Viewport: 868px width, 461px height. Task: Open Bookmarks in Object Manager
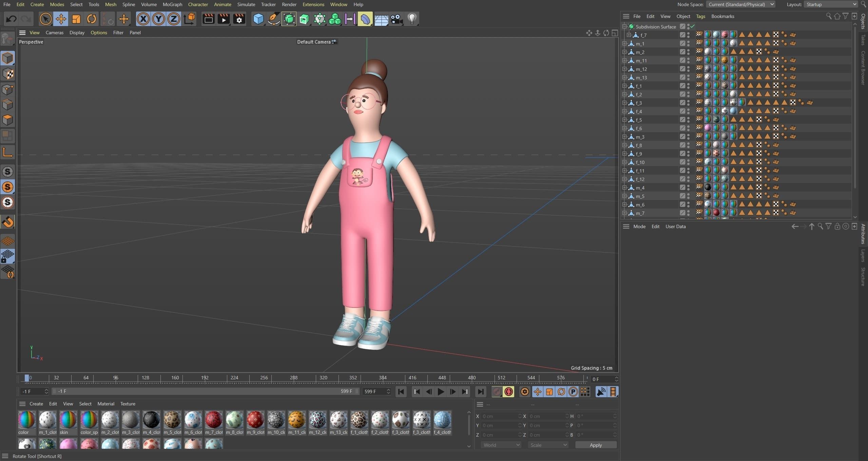click(722, 16)
